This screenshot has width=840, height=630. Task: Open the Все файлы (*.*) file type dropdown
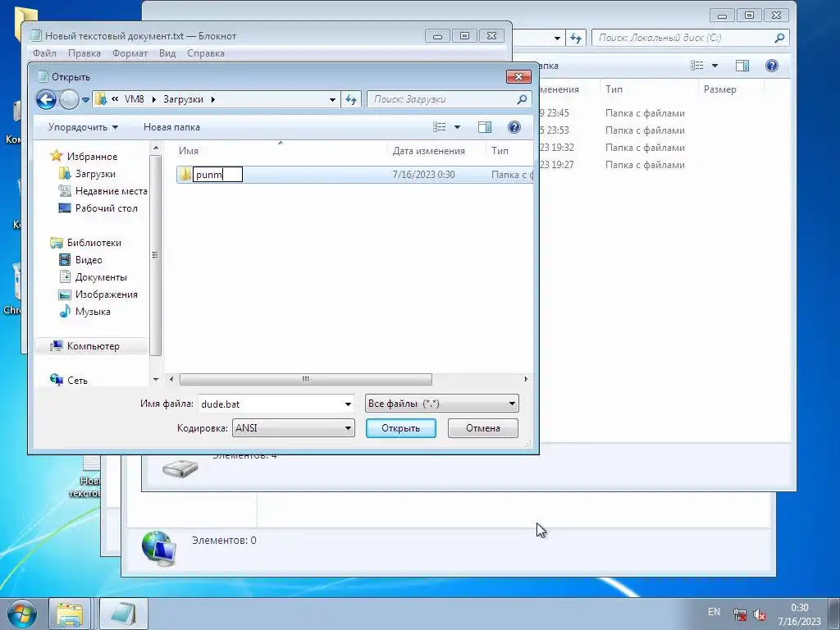point(442,404)
